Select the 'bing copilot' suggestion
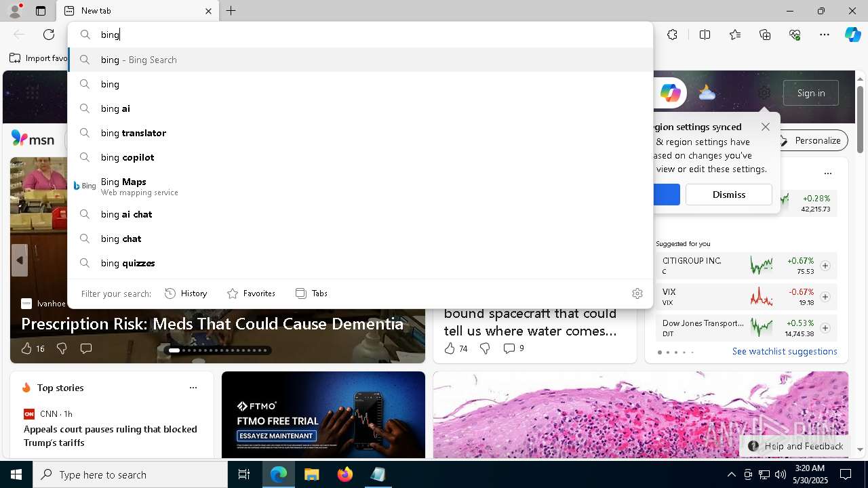Screen dimensions: 868x488 (x=360, y=157)
